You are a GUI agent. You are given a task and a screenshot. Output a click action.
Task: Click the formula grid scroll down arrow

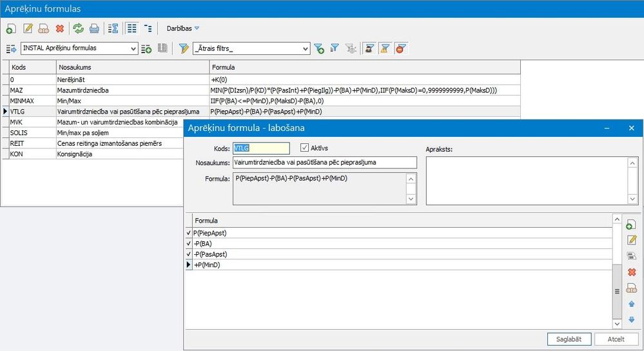pos(617,324)
